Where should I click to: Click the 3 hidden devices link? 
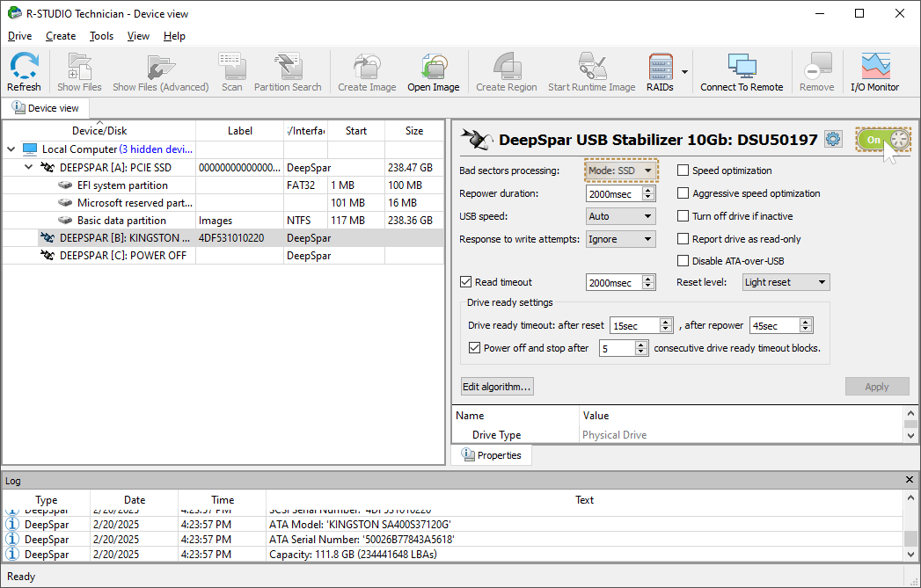click(156, 149)
